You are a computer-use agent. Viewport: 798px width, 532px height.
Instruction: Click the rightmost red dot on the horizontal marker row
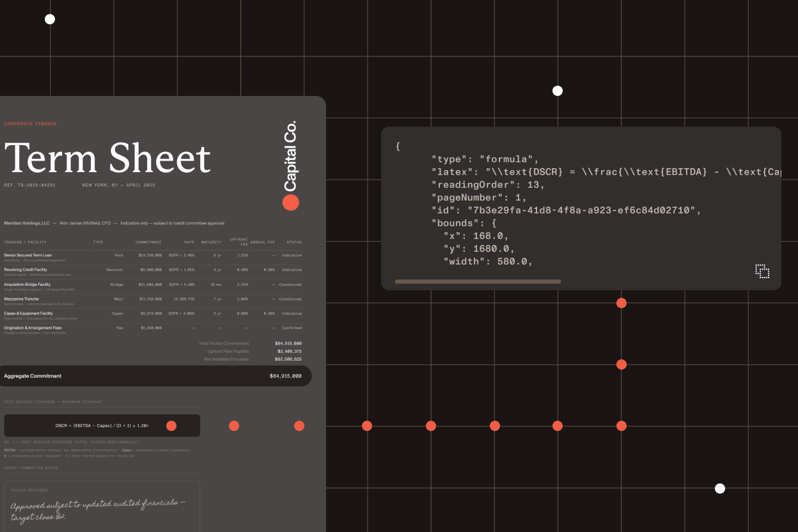pyautogui.click(x=621, y=425)
